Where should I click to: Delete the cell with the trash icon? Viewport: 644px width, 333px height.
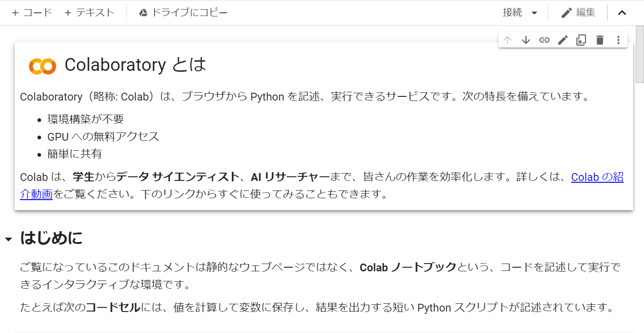pyautogui.click(x=600, y=40)
